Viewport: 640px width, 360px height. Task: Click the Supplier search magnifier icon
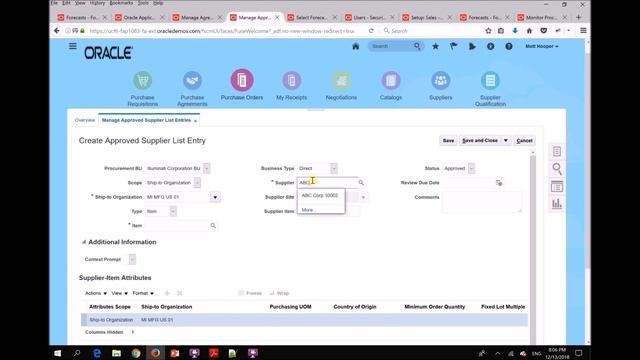(x=361, y=183)
